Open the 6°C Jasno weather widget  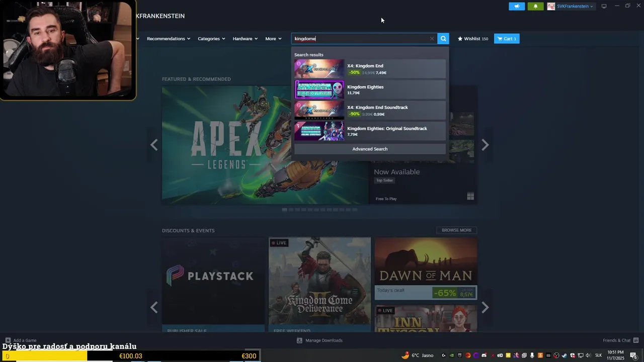[417, 355]
